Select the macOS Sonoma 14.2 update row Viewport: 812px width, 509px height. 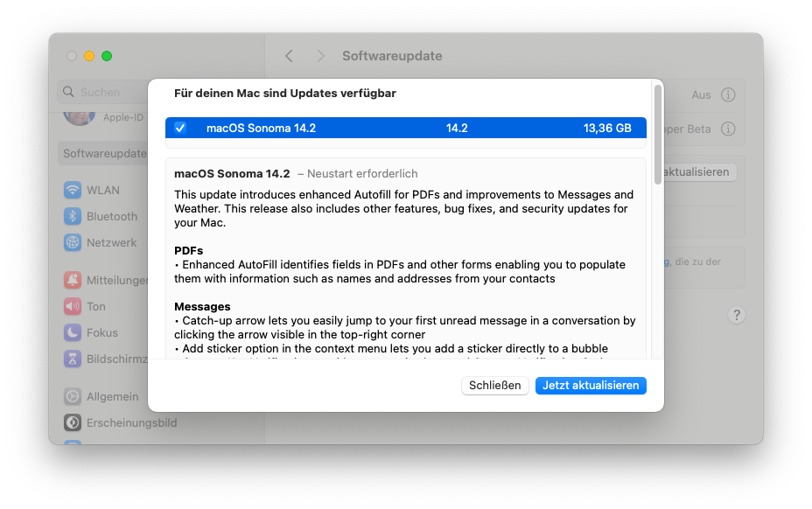tap(405, 128)
